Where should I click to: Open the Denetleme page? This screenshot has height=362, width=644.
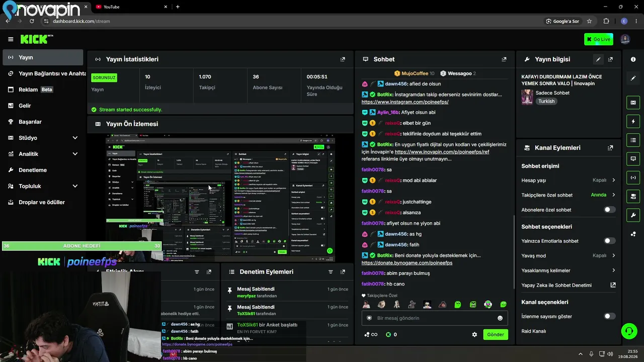coord(43,170)
